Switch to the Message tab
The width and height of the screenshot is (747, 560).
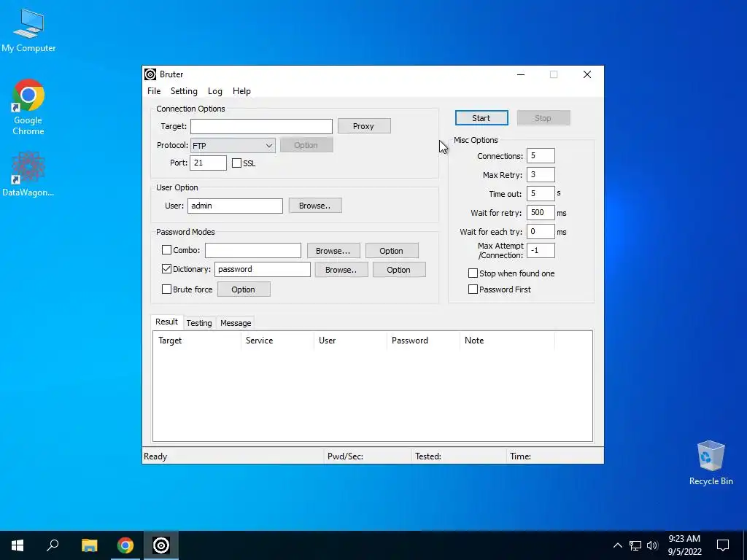click(x=236, y=323)
